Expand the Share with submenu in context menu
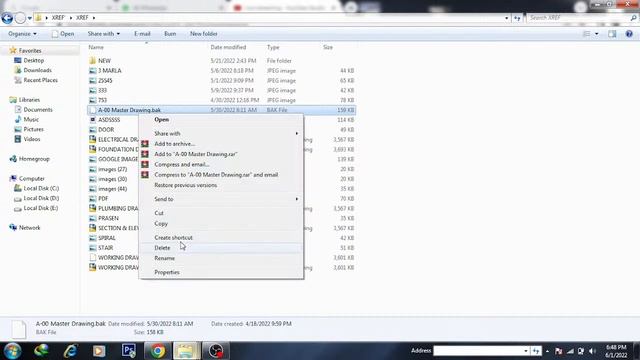 (x=221, y=133)
